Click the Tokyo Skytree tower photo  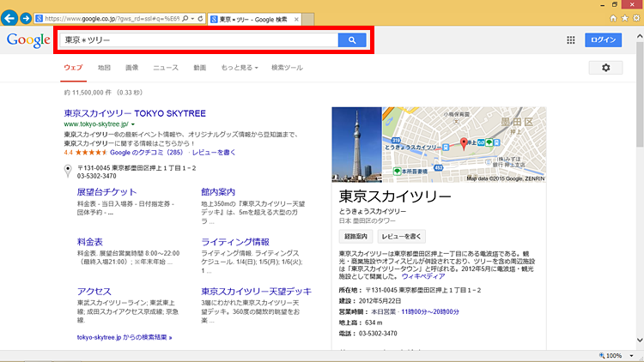coord(355,144)
